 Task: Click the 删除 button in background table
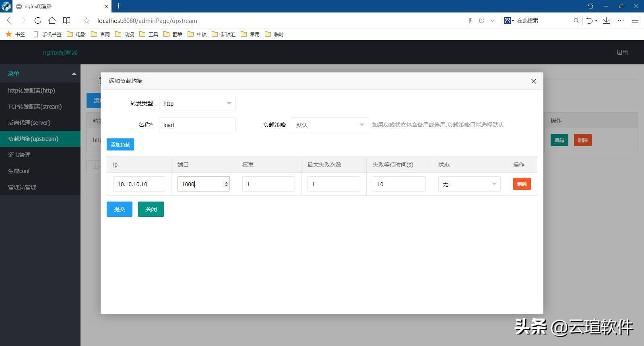click(583, 140)
